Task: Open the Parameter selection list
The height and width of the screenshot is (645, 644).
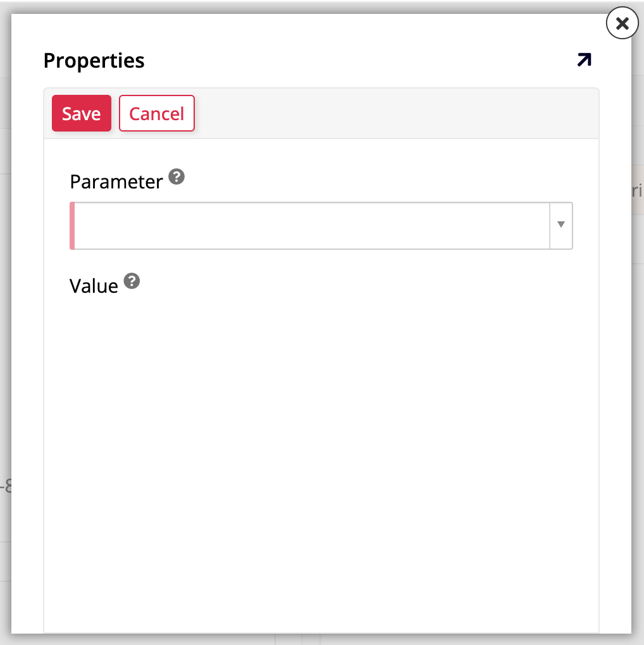Action: [561, 225]
